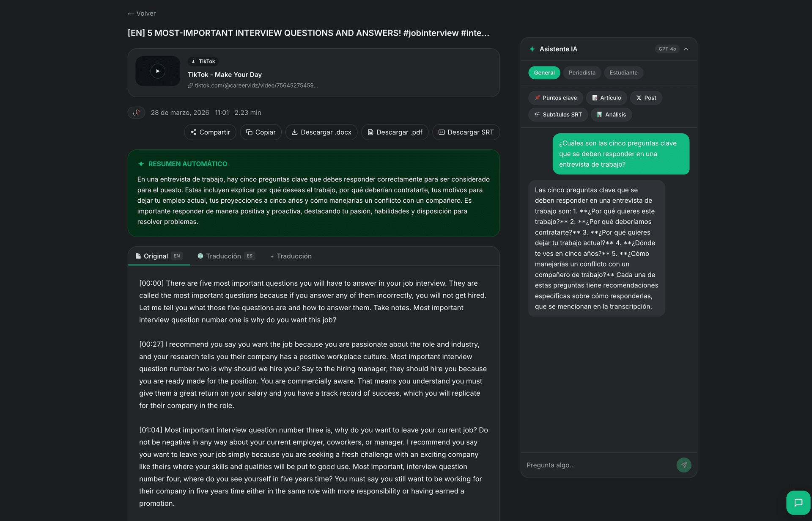Send the chat message via send icon
Image resolution: width=812 pixels, height=521 pixels.
(684, 465)
